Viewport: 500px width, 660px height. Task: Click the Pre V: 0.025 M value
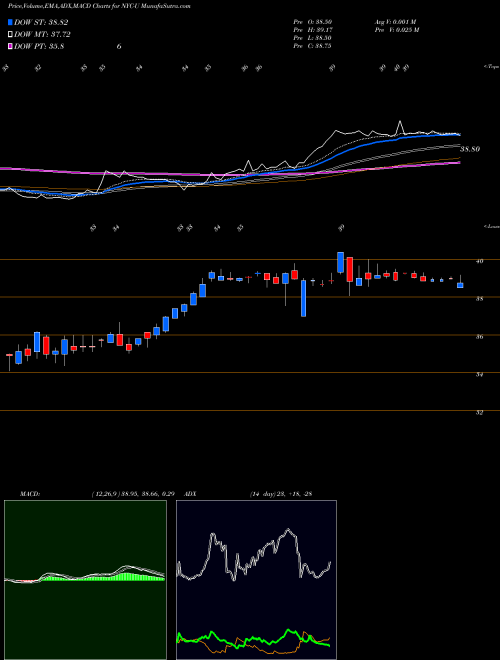pos(396,29)
